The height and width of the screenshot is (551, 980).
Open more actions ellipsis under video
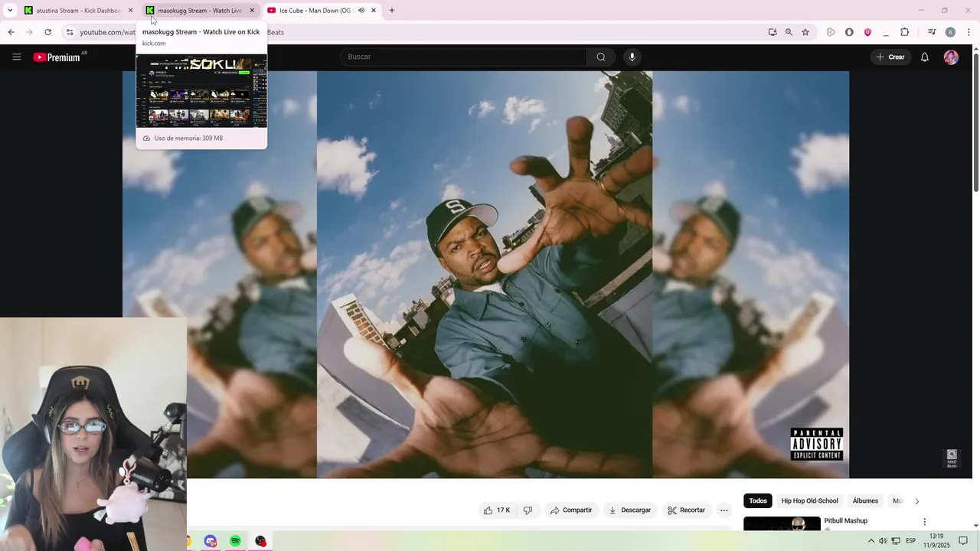(x=724, y=510)
